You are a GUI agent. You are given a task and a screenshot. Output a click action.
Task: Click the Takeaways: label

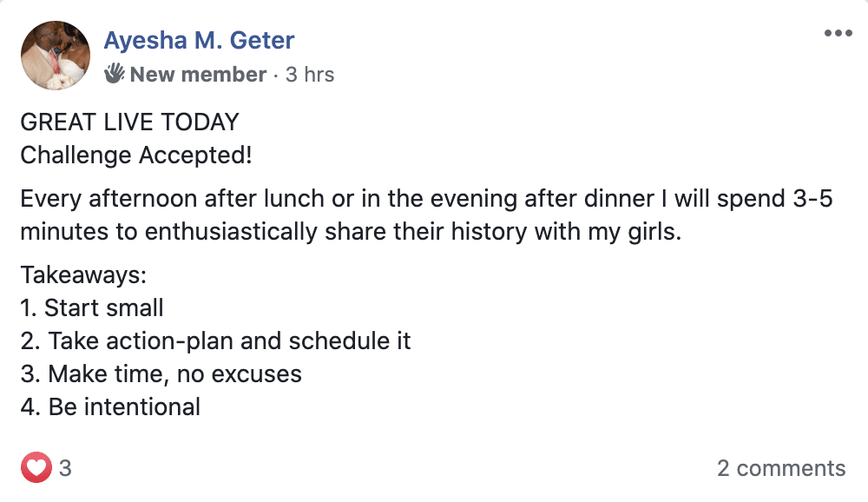83,274
